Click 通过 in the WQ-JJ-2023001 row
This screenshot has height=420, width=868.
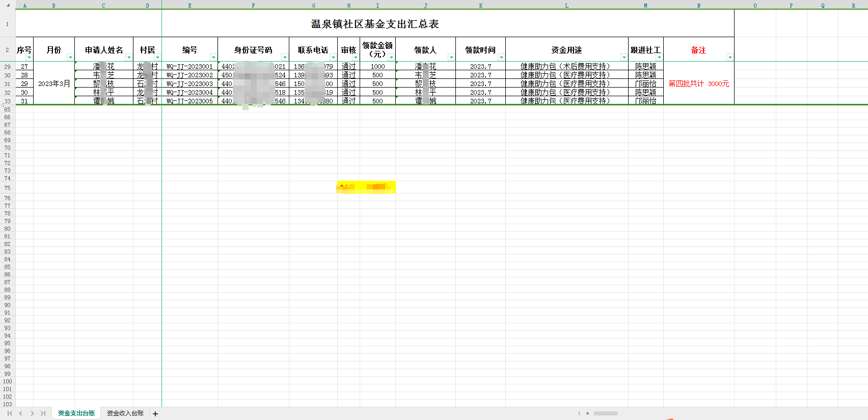click(x=348, y=67)
